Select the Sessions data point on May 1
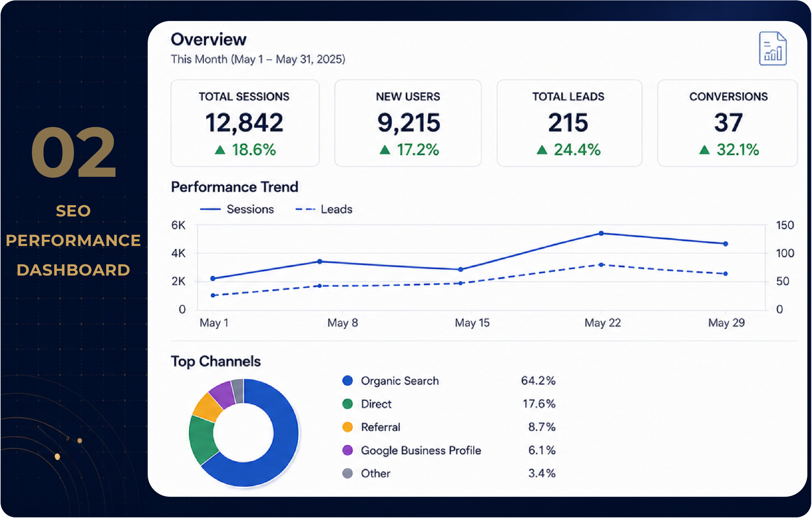The width and height of the screenshot is (812, 518). click(x=213, y=279)
